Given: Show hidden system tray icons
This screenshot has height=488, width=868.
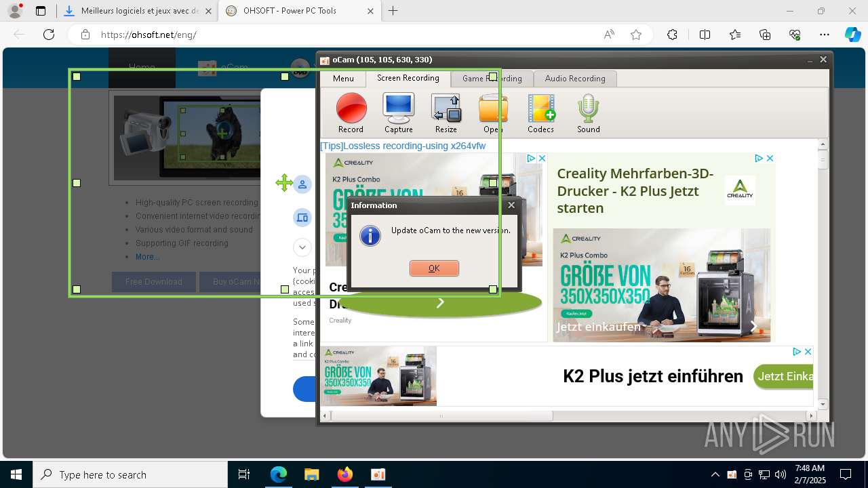Looking at the screenshot, I should click(x=715, y=474).
